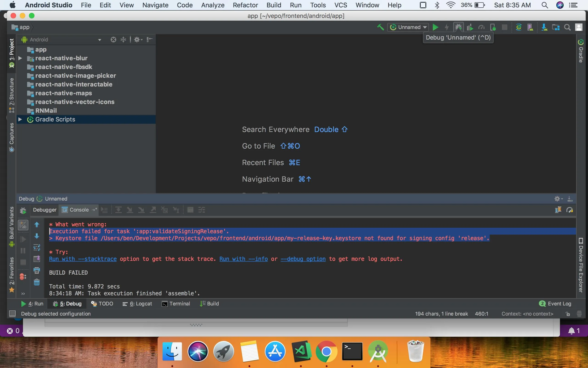Toggle the Captures side tab
The height and width of the screenshot is (368, 588).
11,137
